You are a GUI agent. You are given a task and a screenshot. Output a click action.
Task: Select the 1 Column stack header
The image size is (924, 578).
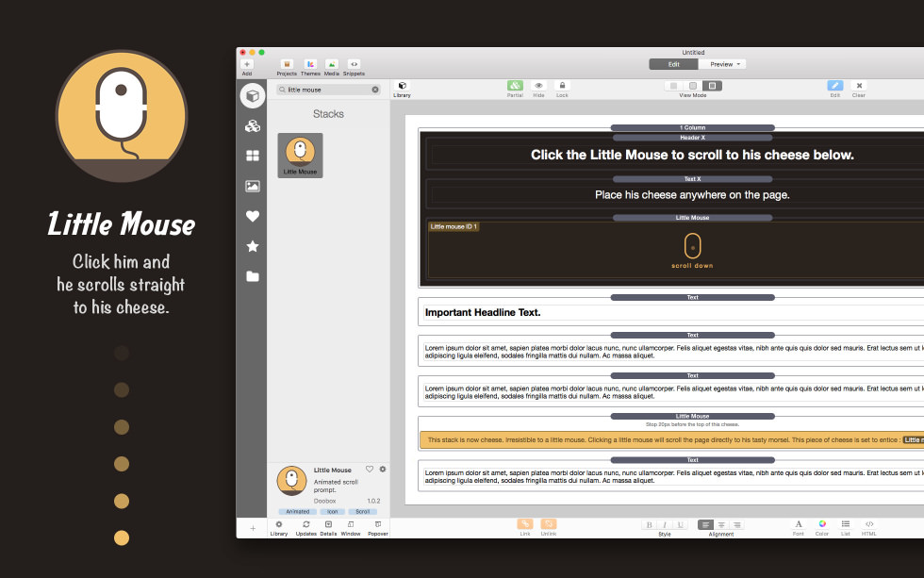(692, 127)
